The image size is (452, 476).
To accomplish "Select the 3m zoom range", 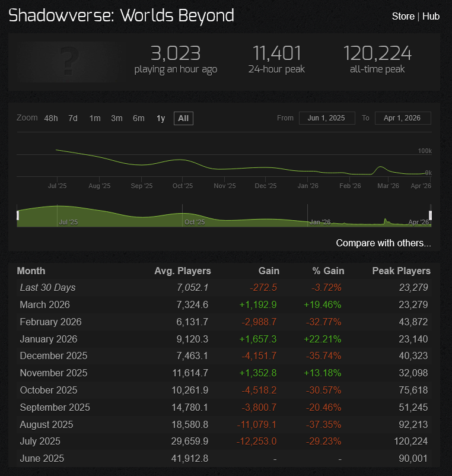I will point(117,118).
